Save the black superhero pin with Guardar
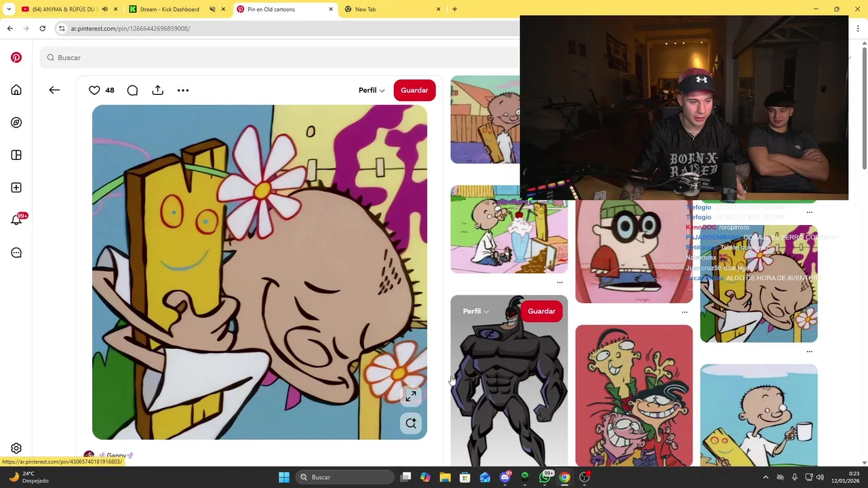Image resolution: width=868 pixels, height=488 pixels. click(541, 311)
